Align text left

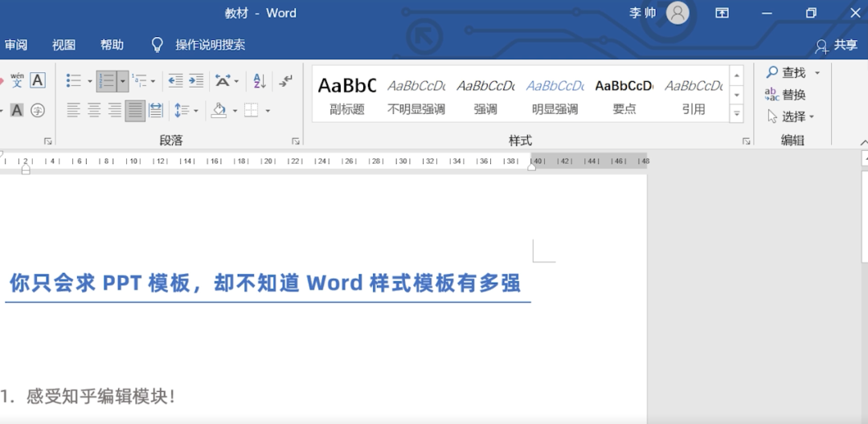[74, 110]
